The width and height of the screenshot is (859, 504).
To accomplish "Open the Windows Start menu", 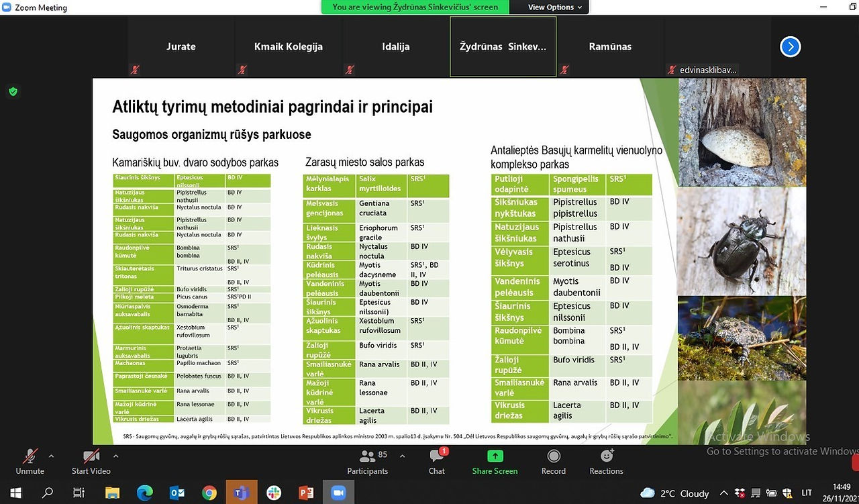I will pos(16,493).
